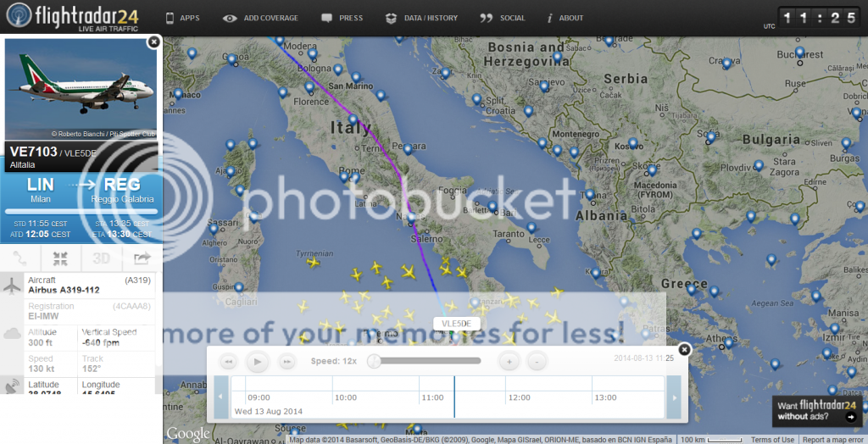The width and height of the screenshot is (868, 444).
Task: Click the minus zoom timeline button
Action: (536, 362)
